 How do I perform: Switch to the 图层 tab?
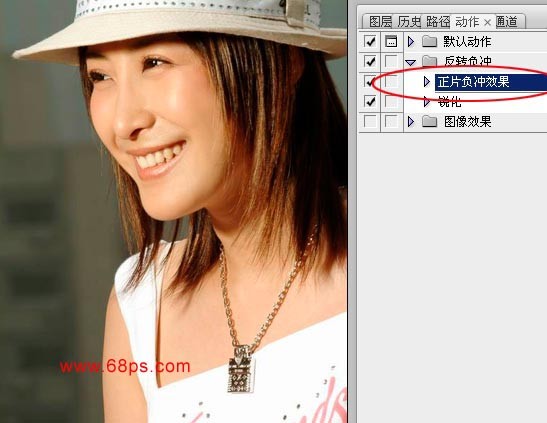click(380, 22)
